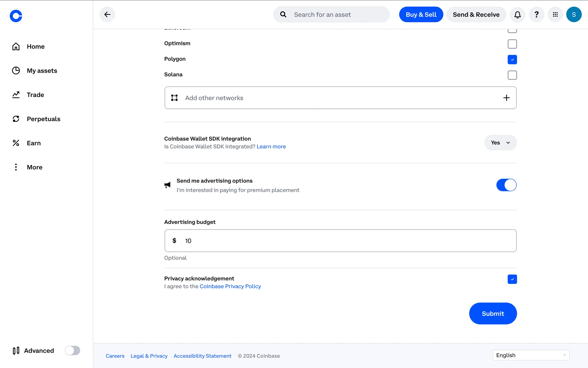Screen dimensions: 588x368
Task: Open the English language dropdown
Action: coord(531,355)
